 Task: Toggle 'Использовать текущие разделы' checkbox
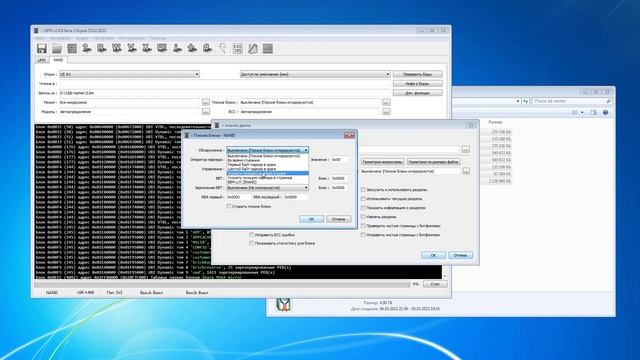click(x=363, y=199)
